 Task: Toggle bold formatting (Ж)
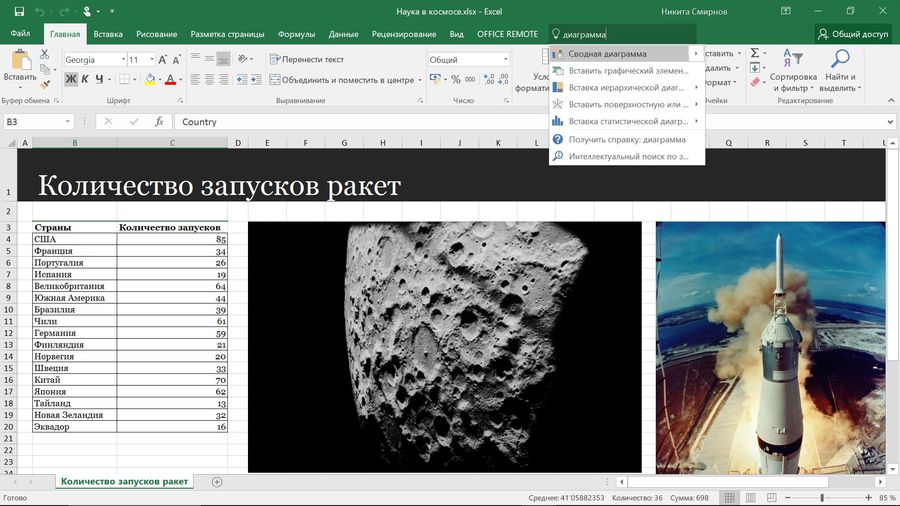71,79
